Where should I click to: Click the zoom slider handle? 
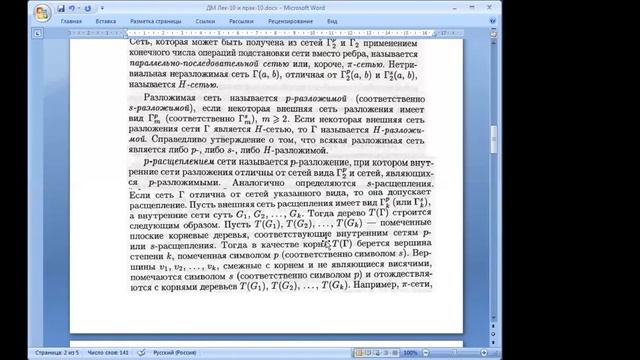coord(454,352)
